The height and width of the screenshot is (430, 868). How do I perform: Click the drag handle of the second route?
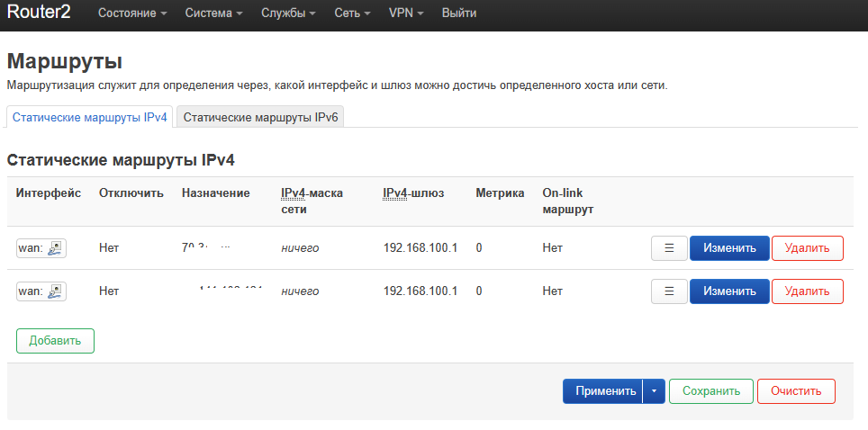click(x=669, y=291)
